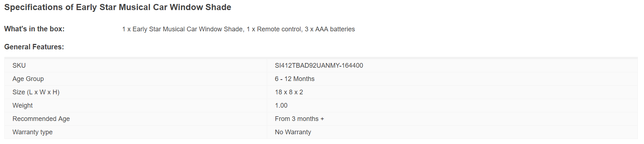Image resolution: width=644 pixels, height=144 pixels.
Task: Click '3 x AAA batteries' text
Action: click(x=330, y=29)
